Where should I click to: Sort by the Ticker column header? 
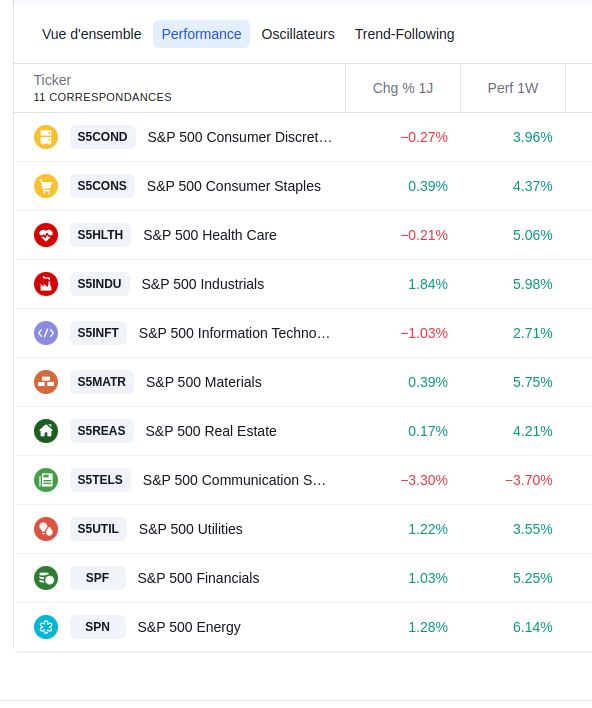pyautogui.click(x=52, y=80)
